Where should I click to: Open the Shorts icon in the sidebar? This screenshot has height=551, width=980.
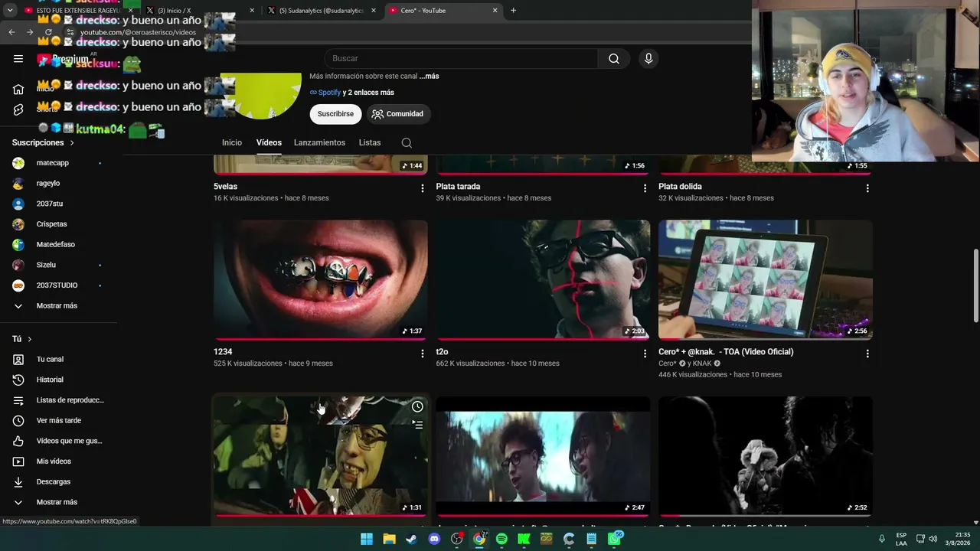coord(18,109)
